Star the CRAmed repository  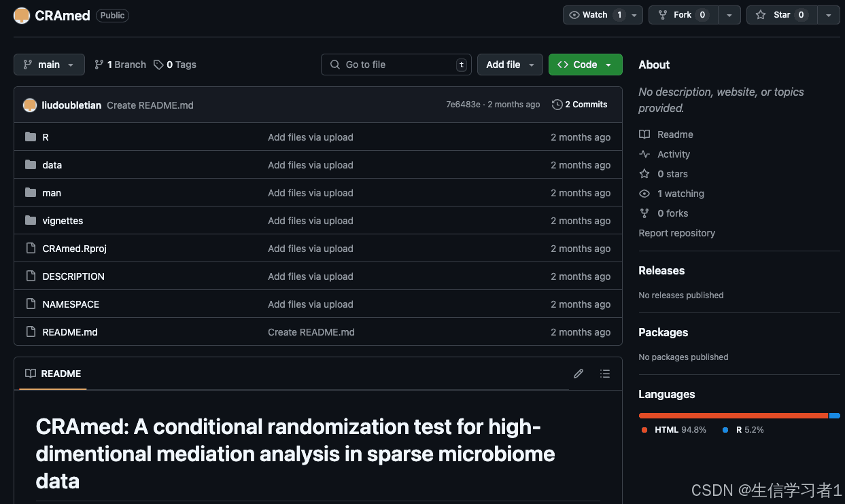(782, 15)
